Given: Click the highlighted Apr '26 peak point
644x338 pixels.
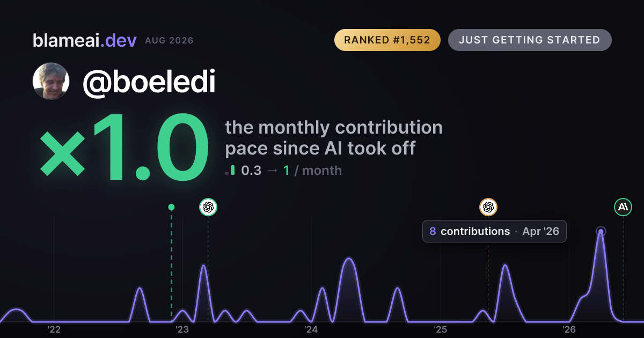Looking at the screenshot, I should [601, 232].
